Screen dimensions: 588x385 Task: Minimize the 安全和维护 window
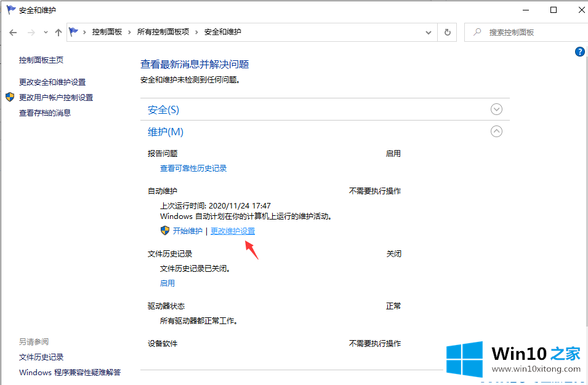click(526, 10)
